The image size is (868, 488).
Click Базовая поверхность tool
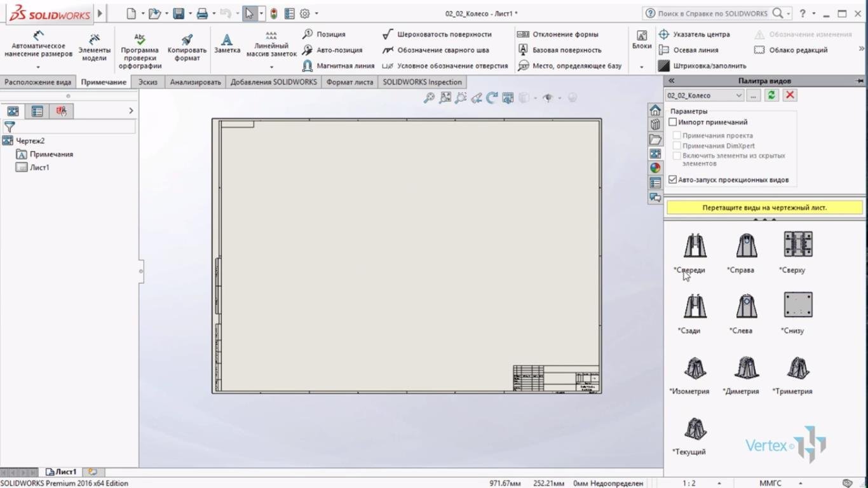click(559, 50)
